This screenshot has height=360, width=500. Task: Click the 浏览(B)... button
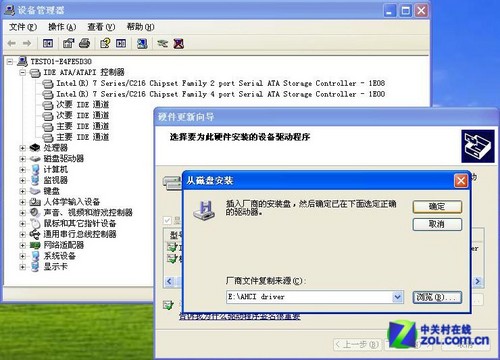point(437,297)
